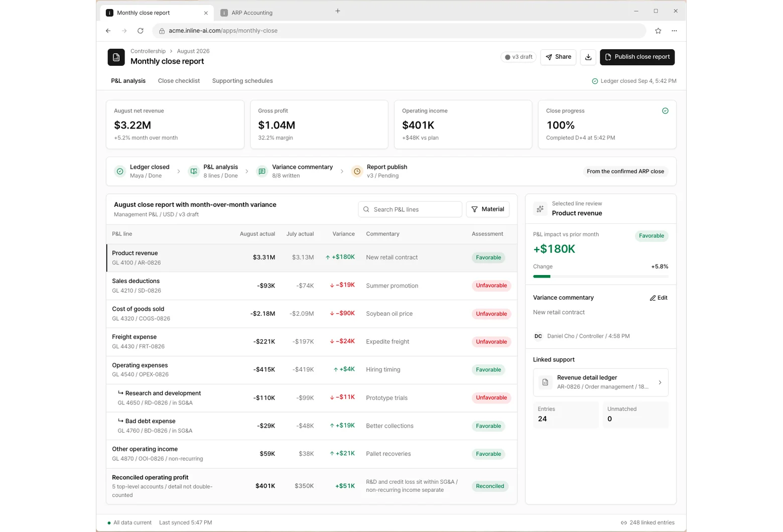Open the Close checklist tab
Screen dimensions: 783x532
coord(179,81)
